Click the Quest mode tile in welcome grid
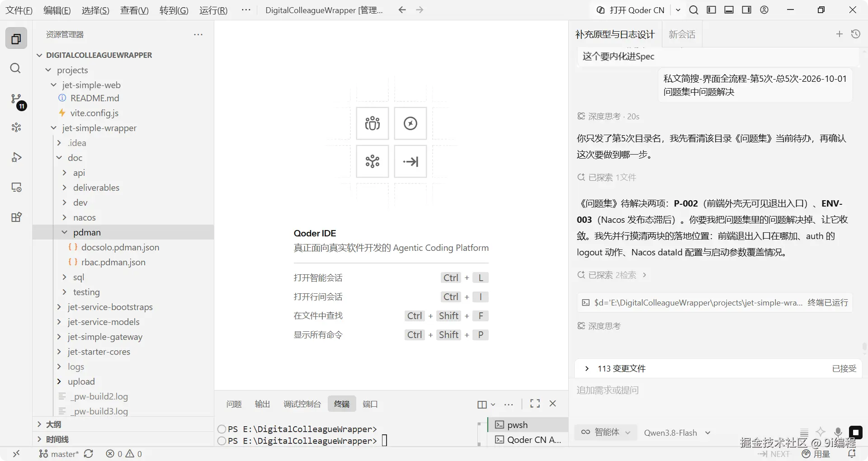Screen dimensions: 868x461 pos(410,123)
